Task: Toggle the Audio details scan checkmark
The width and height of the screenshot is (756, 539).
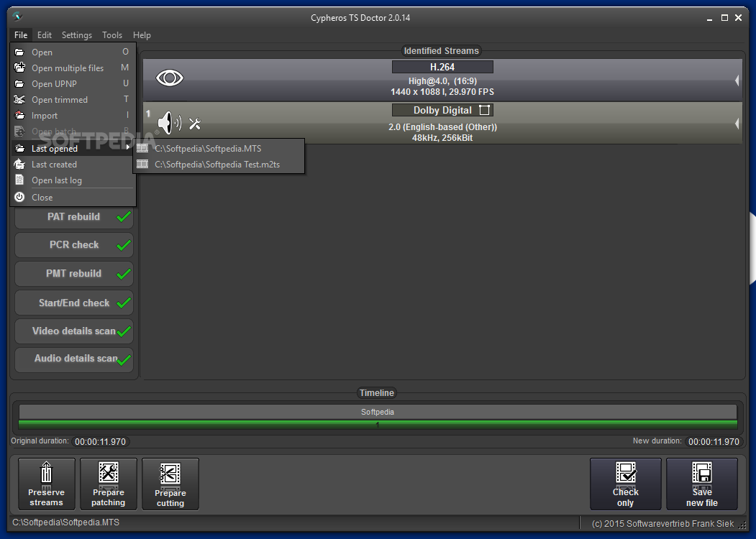Action: pyautogui.click(x=124, y=360)
